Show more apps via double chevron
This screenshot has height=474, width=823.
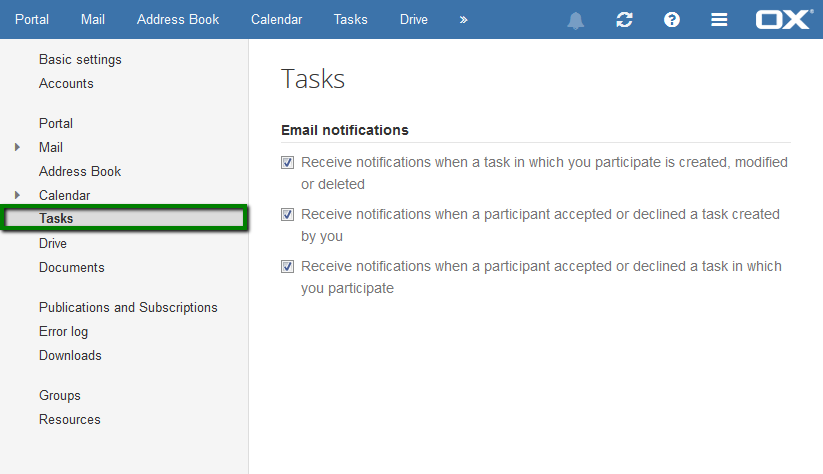pyautogui.click(x=463, y=20)
